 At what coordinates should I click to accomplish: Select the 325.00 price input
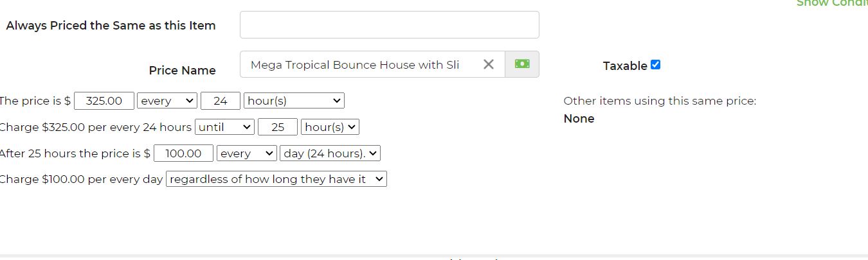pos(104,101)
